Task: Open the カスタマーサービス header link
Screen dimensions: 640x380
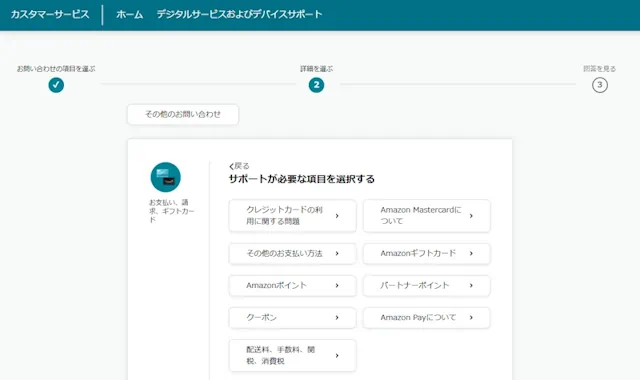Action: click(50, 15)
